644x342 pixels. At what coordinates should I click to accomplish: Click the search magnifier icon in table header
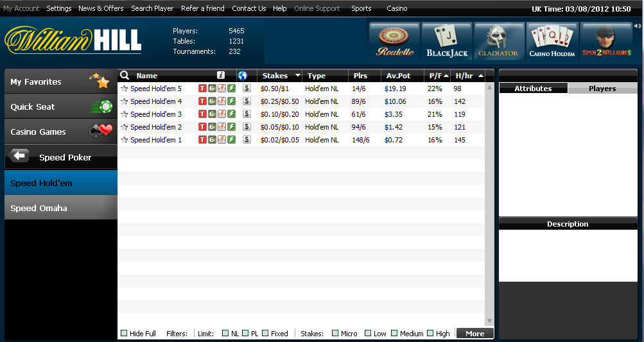click(125, 75)
